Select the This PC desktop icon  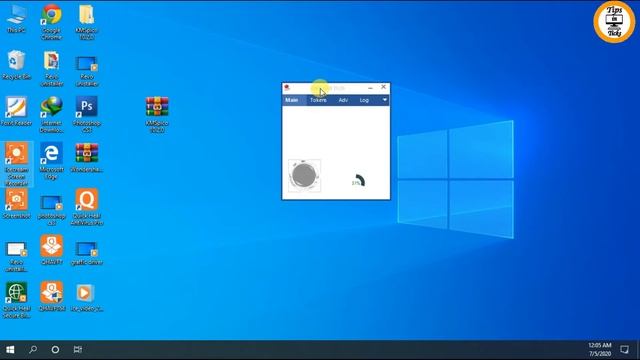[x=16, y=19]
